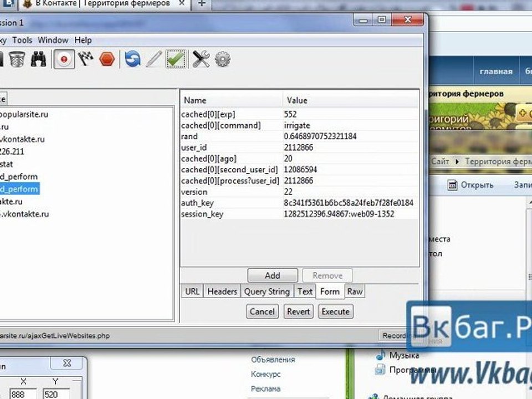Click the Cancel button
This screenshot has width=532, height=399.
pos(262,311)
